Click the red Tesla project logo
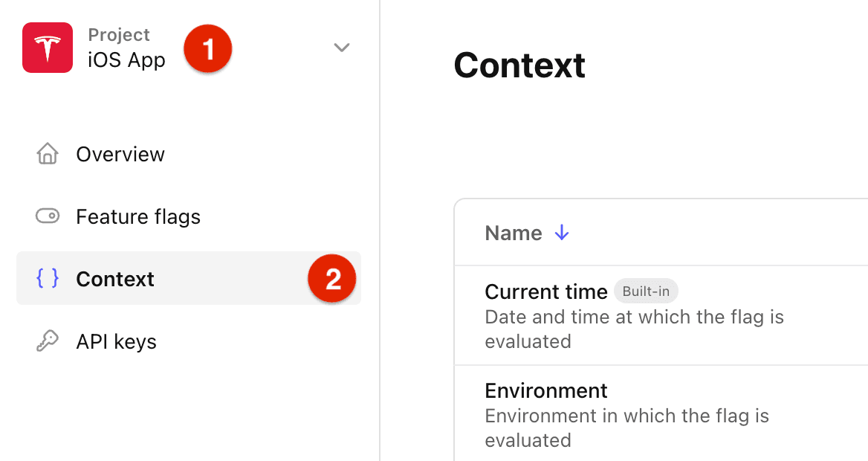Viewport: 868px width, 461px height. [x=48, y=48]
